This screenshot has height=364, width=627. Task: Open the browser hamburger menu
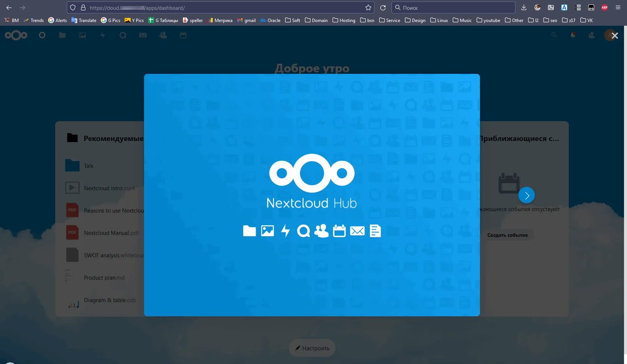click(x=619, y=7)
